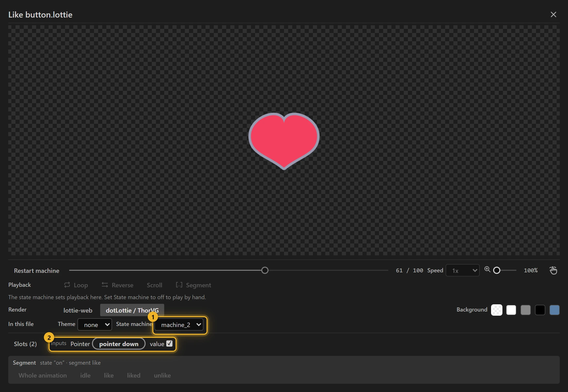Click Restart machine button

[37, 271]
